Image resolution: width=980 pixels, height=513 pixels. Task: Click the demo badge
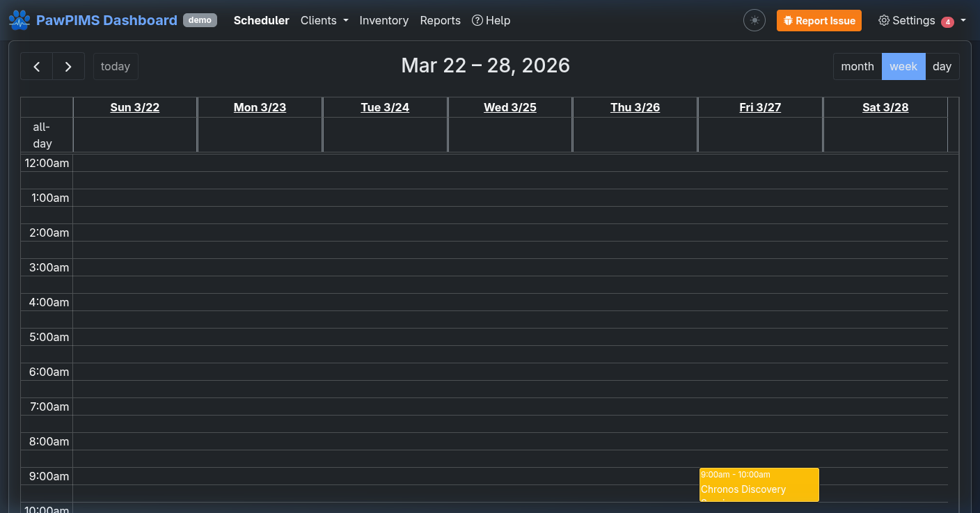200,20
